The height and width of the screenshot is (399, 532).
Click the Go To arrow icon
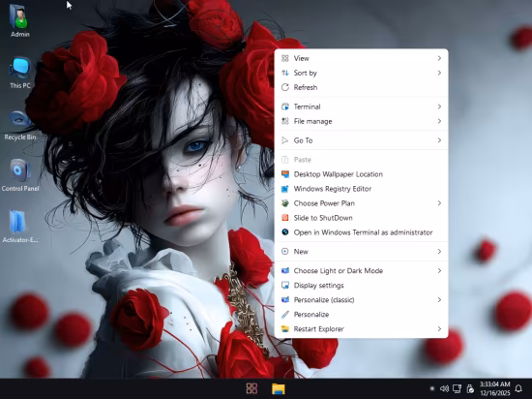(285, 140)
